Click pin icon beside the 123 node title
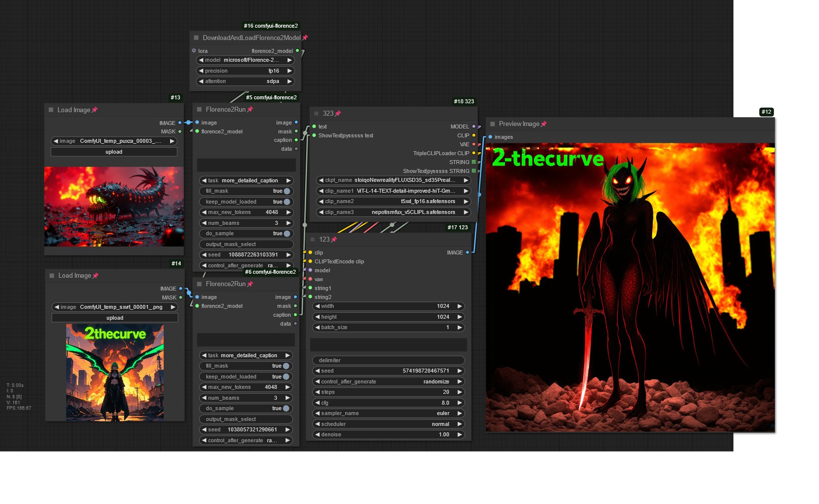Image resolution: width=819 pixels, height=504 pixels. pos(334,239)
